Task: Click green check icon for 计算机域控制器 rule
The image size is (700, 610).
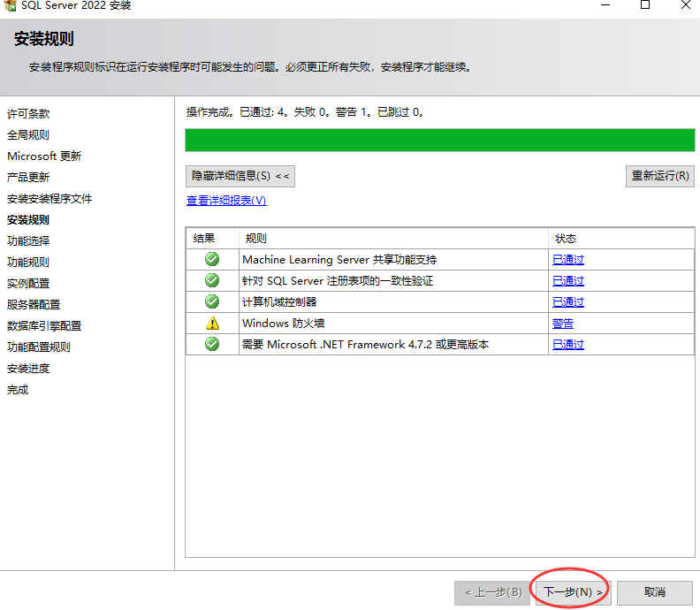Action: point(212,301)
